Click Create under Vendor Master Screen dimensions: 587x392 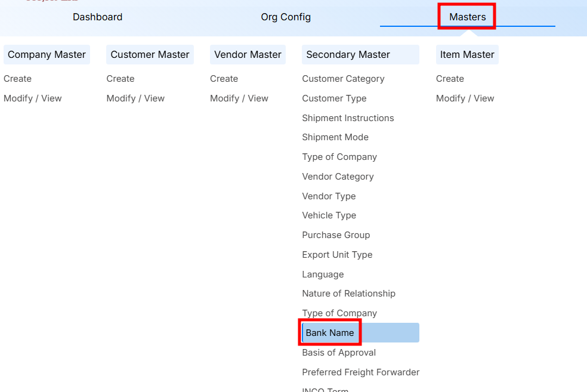(224, 78)
